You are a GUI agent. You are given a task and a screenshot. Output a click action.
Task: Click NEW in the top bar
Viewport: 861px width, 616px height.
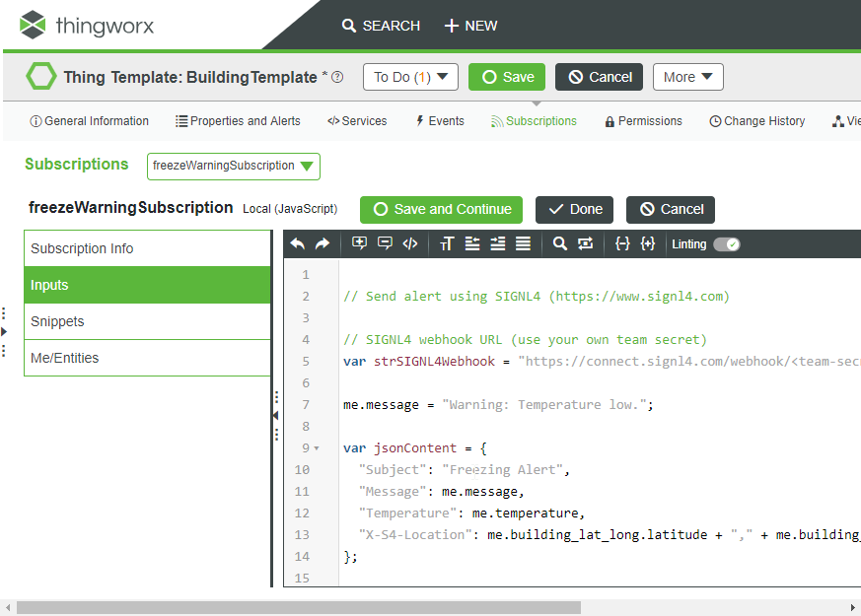(470, 26)
